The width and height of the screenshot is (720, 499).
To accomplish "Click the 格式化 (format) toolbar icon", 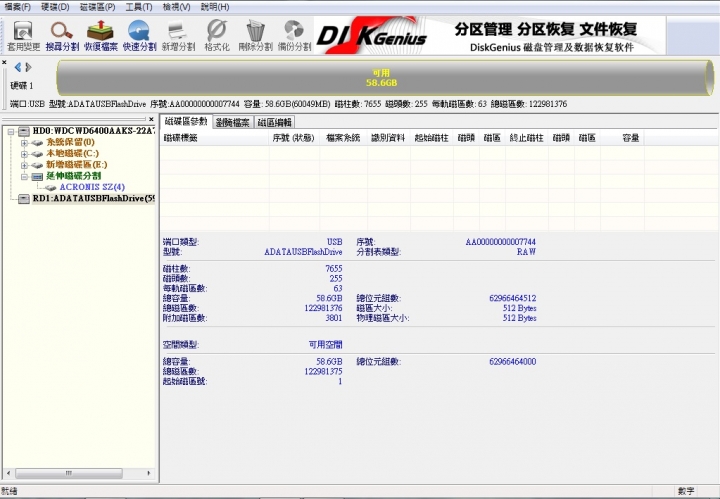I will [x=217, y=35].
